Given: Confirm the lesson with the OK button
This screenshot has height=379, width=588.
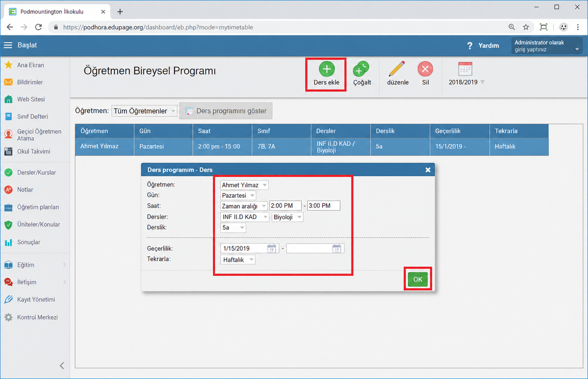Looking at the screenshot, I should (x=418, y=279).
